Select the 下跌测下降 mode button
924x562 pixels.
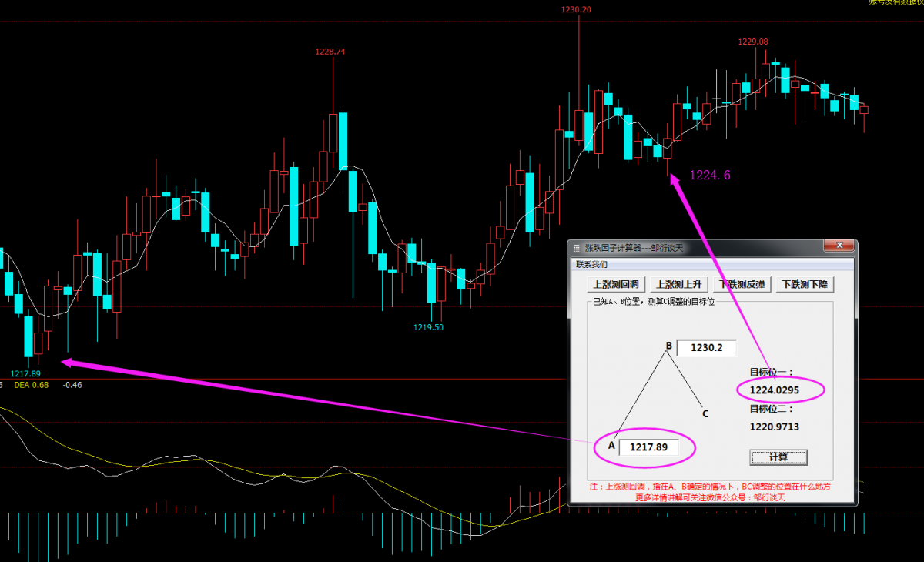805,284
